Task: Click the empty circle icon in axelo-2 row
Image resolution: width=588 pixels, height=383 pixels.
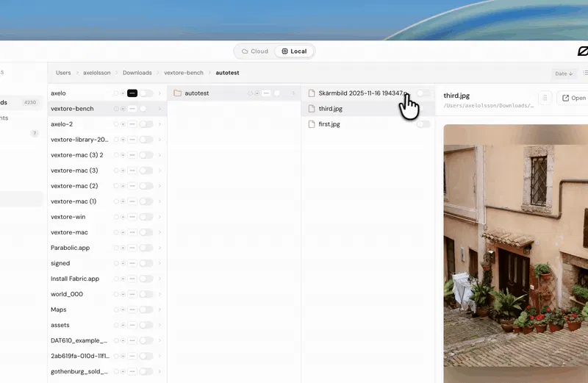Action: pos(116,124)
